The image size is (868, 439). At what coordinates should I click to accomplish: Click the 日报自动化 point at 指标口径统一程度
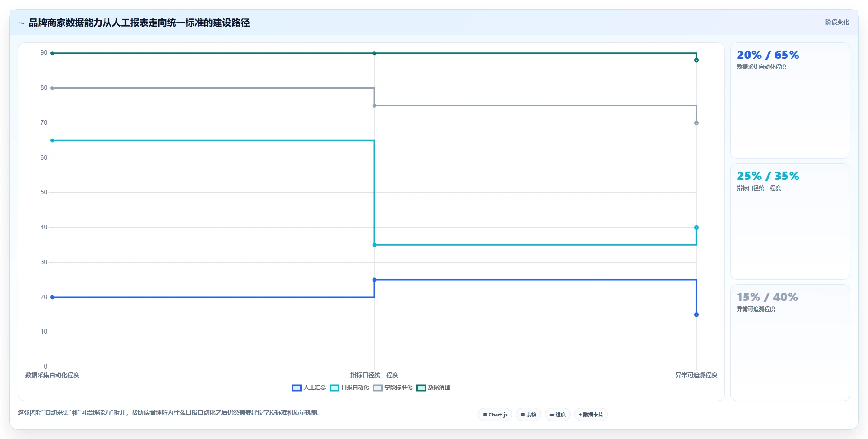point(374,245)
